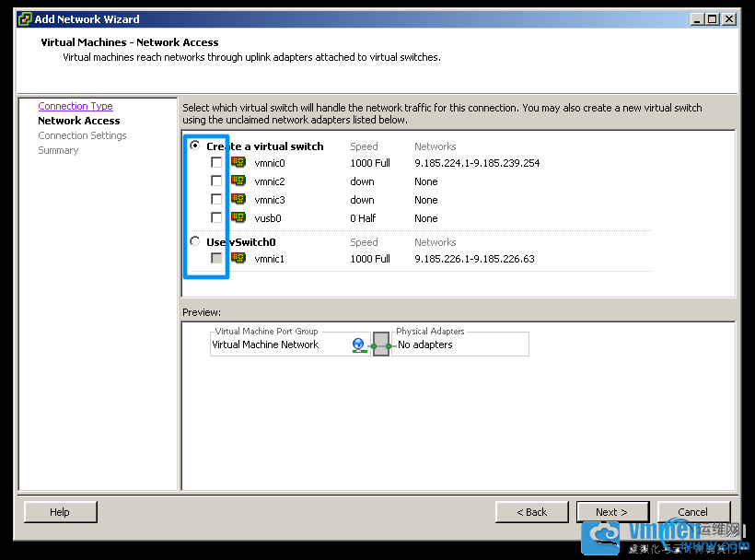Screen dimensions: 755x560
Task: Click the Help button
Action: coord(60,512)
